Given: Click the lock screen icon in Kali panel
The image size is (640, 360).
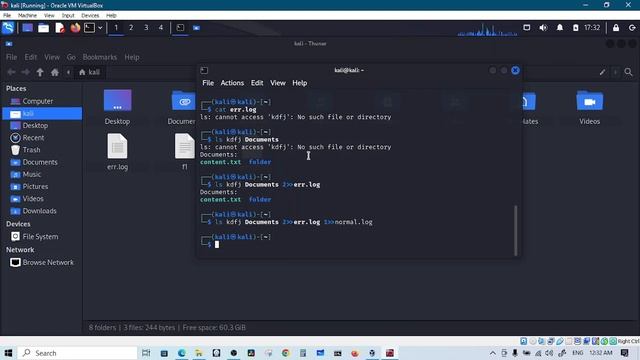Looking at the screenshot, I should (616, 28).
